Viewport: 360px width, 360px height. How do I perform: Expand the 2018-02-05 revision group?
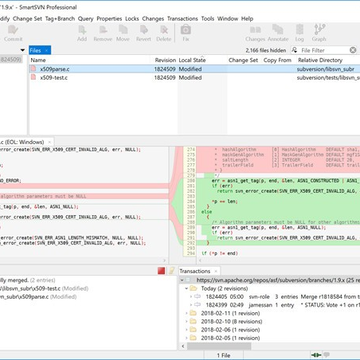tap(187, 338)
